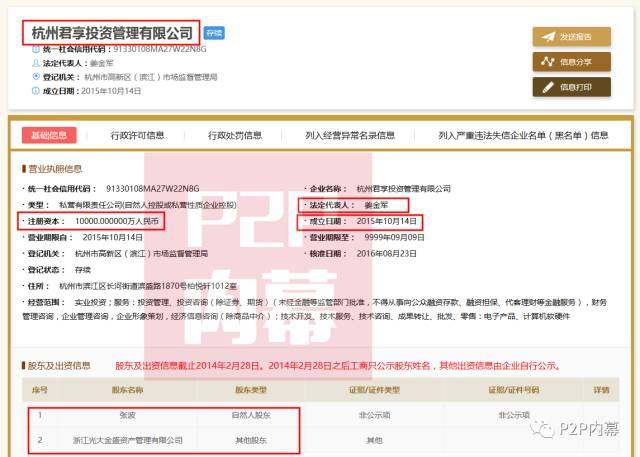The height and width of the screenshot is (457, 640).
Task: Select the 登记机关 value in license info
Action: (141, 254)
